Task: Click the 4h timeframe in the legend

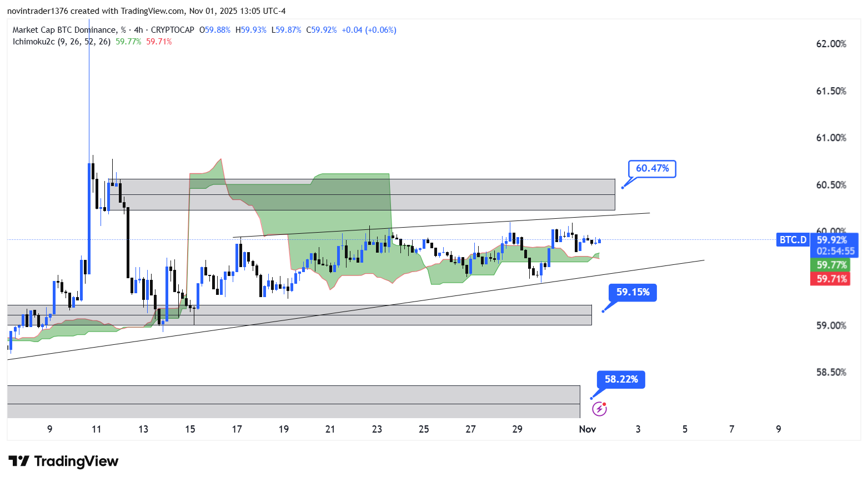Action: [x=138, y=30]
